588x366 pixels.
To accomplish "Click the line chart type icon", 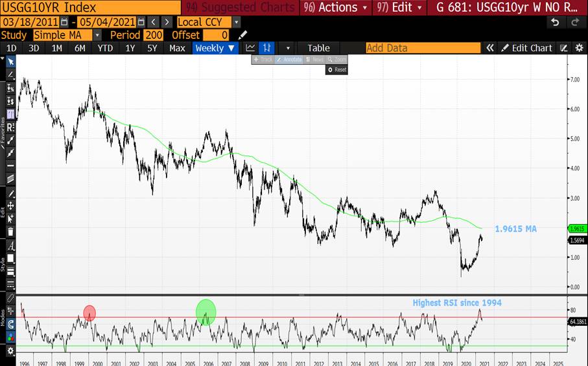I will click(250, 48).
